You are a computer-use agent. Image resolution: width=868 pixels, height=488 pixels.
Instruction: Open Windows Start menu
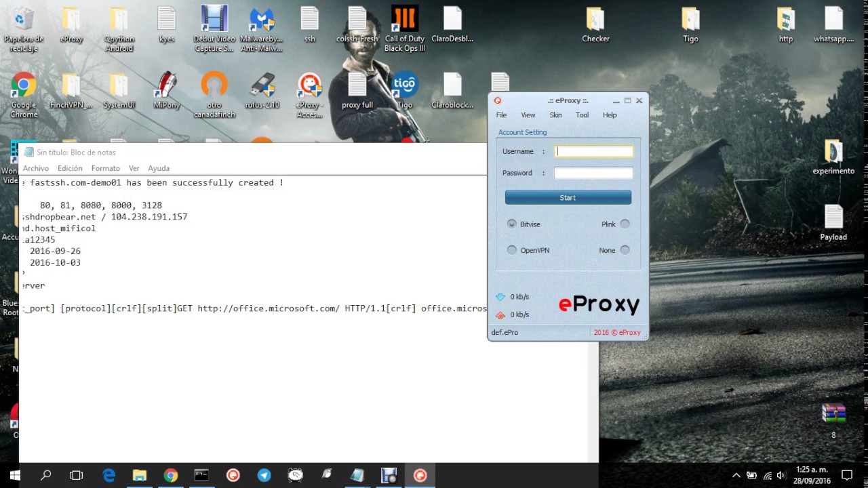point(15,475)
